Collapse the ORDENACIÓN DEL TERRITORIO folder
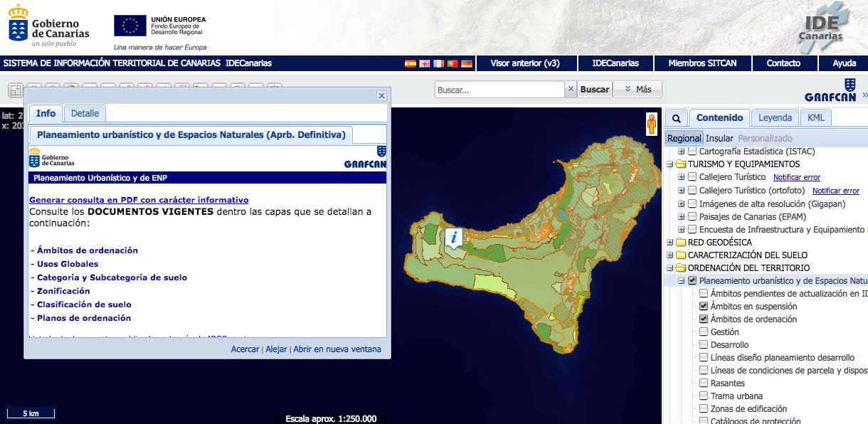The width and height of the screenshot is (868, 424). 670,268
